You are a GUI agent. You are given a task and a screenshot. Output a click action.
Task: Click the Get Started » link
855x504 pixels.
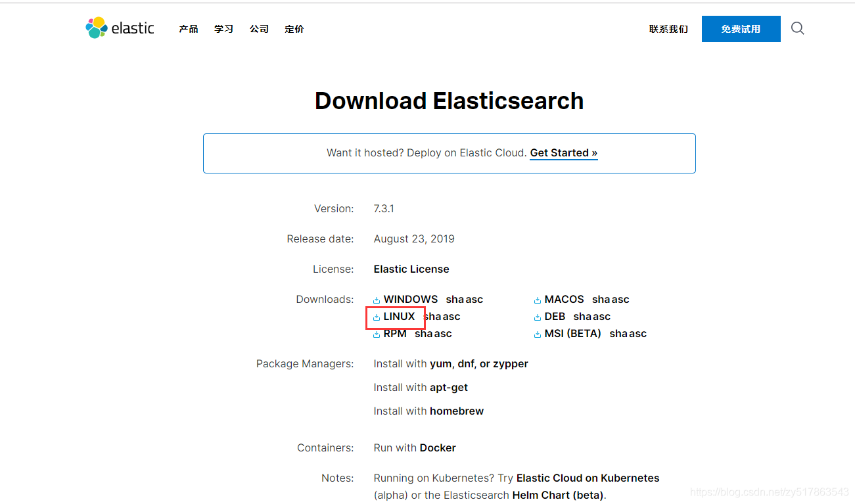click(564, 153)
